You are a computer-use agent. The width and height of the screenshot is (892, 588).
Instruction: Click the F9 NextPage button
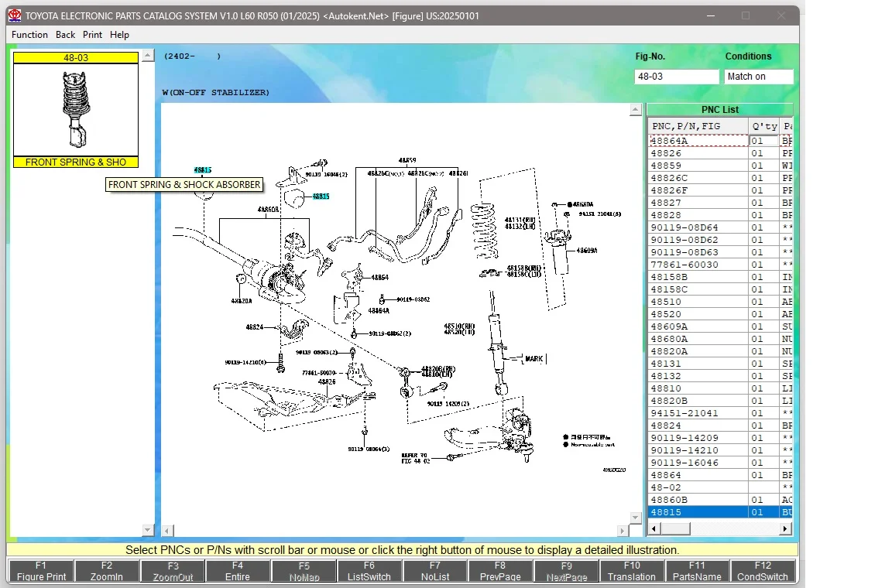pos(566,571)
